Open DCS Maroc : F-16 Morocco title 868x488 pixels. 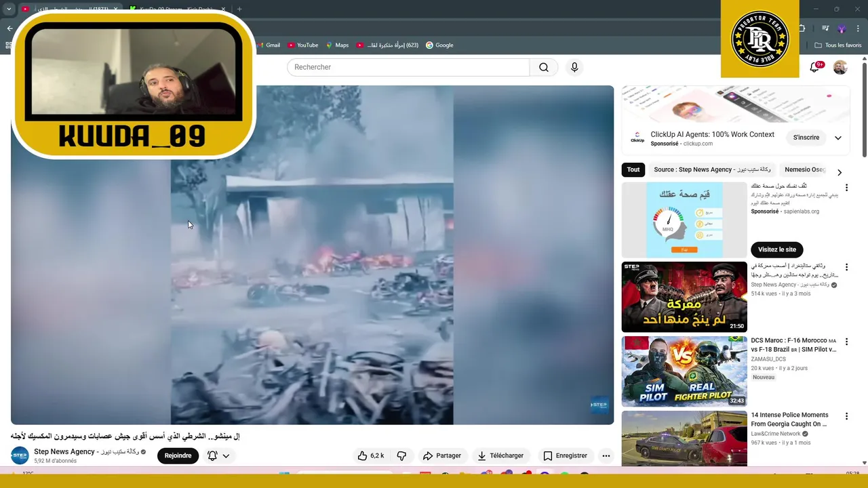pyautogui.click(x=793, y=345)
